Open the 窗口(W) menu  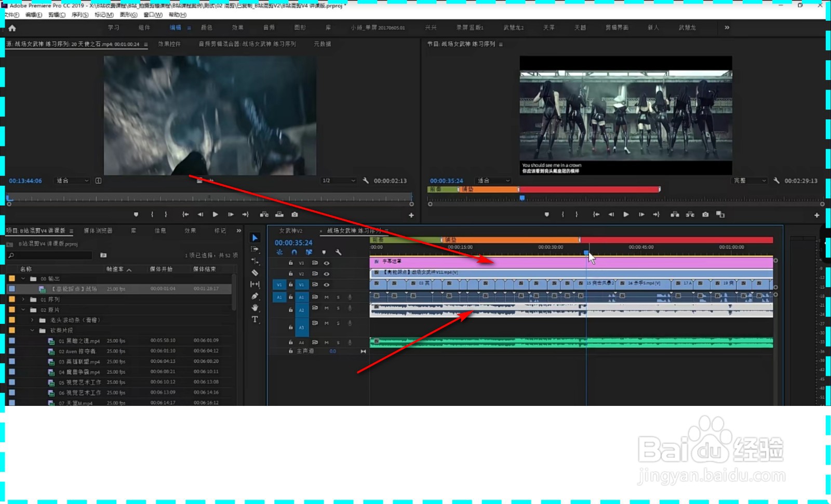pos(153,15)
